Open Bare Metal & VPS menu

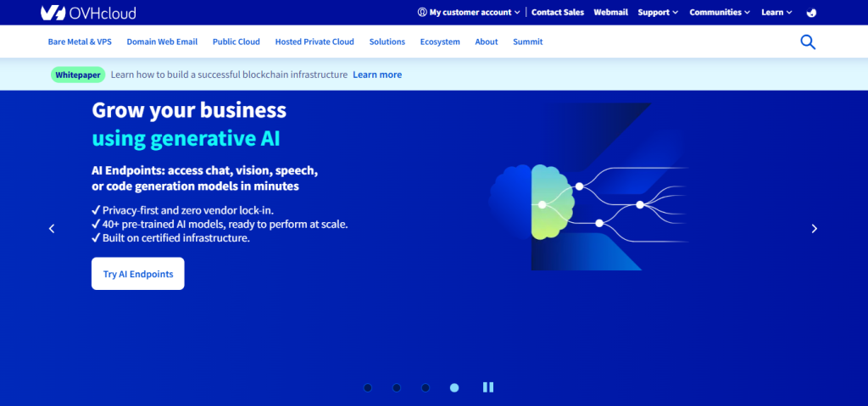[80, 42]
